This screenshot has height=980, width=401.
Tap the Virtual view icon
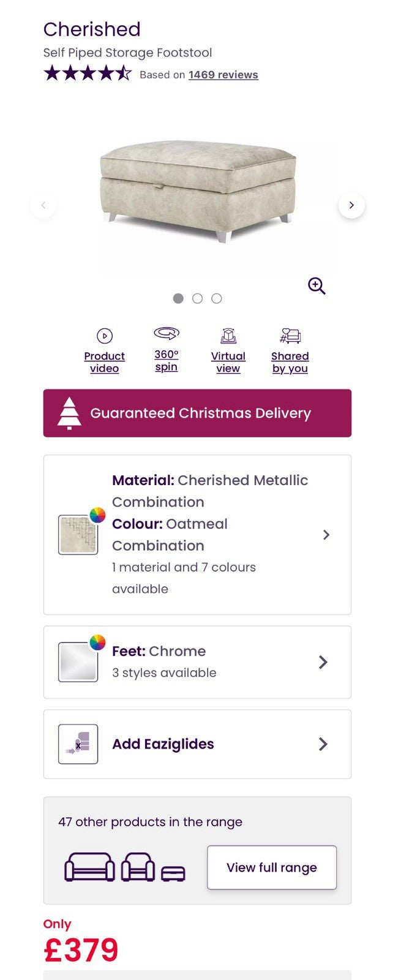[x=228, y=336]
